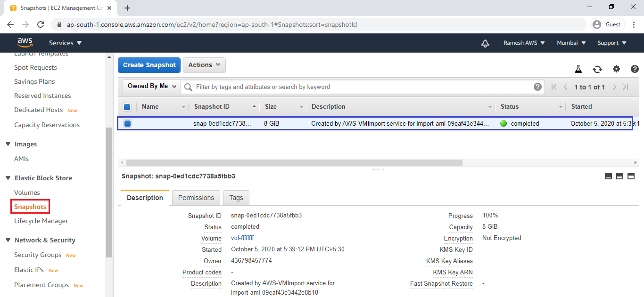
Task: Open Savings Plans in sidebar
Action: [x=34, y=81]
